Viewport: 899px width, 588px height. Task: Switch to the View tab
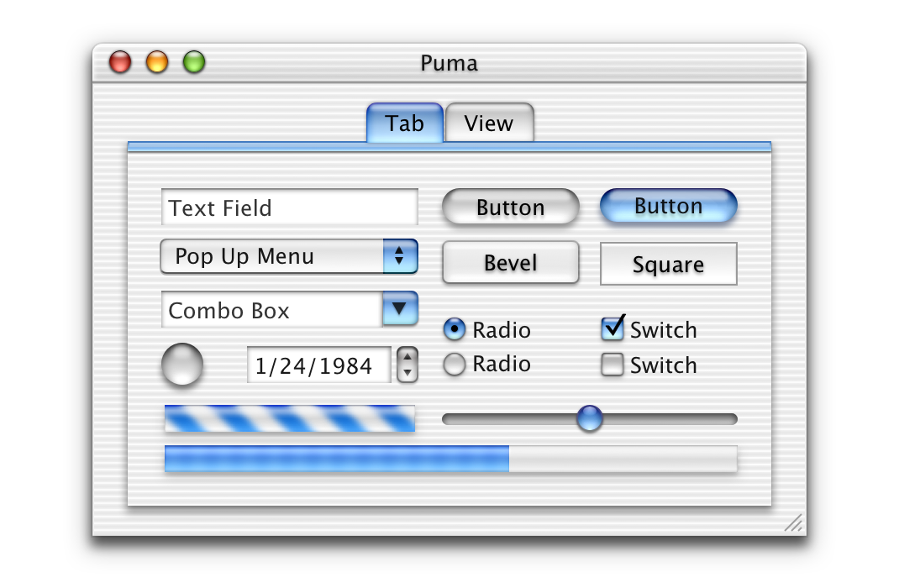(x=489, y=123)
